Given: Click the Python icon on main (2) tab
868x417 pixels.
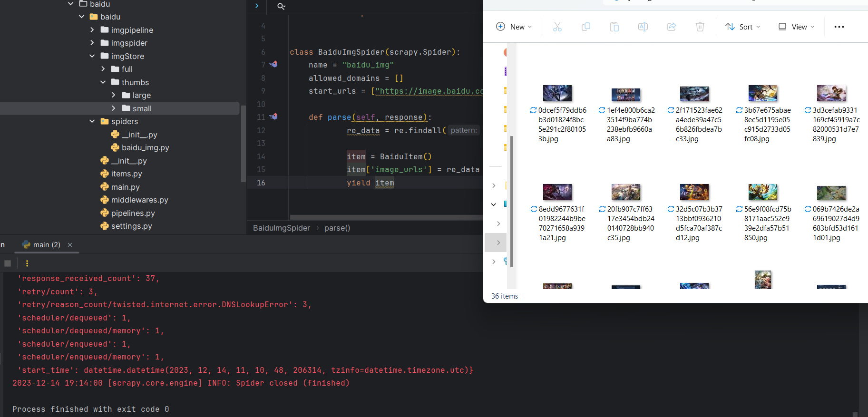Looking at the screenshot, I should tap(26, 244).
